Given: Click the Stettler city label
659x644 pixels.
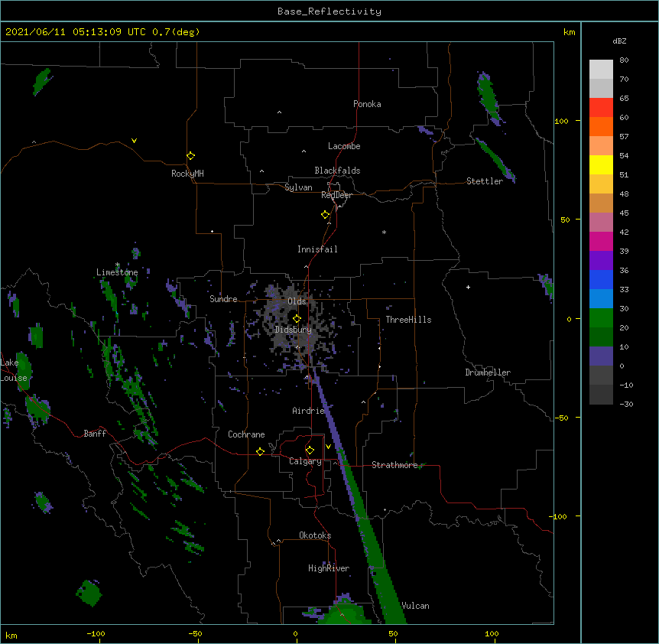Looking at the screenshot, I should tap(485, 181).
